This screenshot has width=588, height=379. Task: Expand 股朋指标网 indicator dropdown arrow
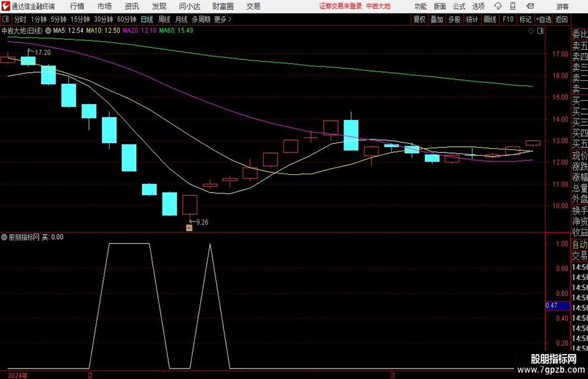[x=4, y=237]
